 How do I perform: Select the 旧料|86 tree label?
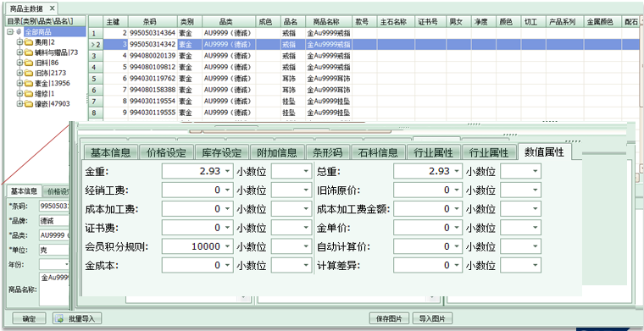(47, 63)
